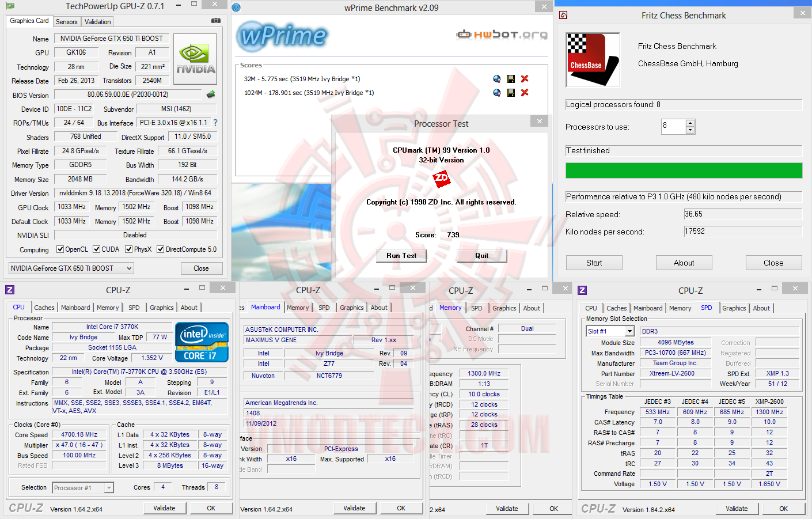Image resolution: width=812 pixels, height=519 pixels.
Task: Click the Start button in Fritz Chess Benchmark
Action: click(594, 263)
